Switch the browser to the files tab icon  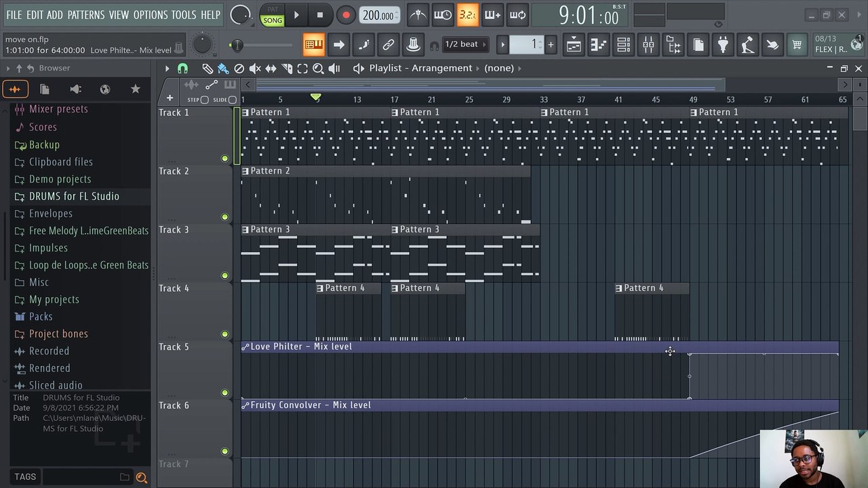point(45,89)
